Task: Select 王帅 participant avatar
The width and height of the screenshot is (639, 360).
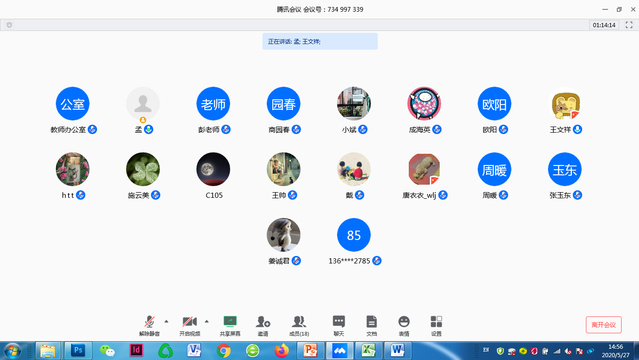Action: click(x=284, y=169)
